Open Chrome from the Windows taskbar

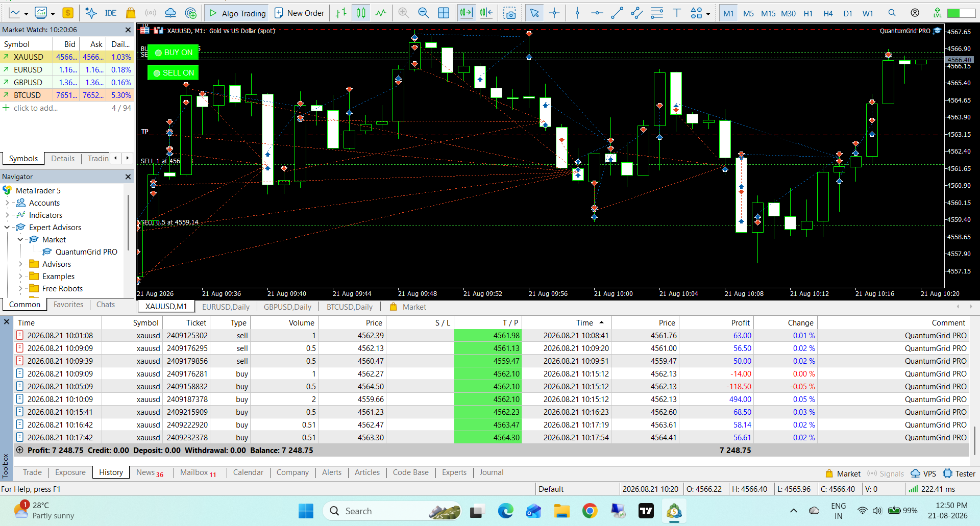[590, 511]
